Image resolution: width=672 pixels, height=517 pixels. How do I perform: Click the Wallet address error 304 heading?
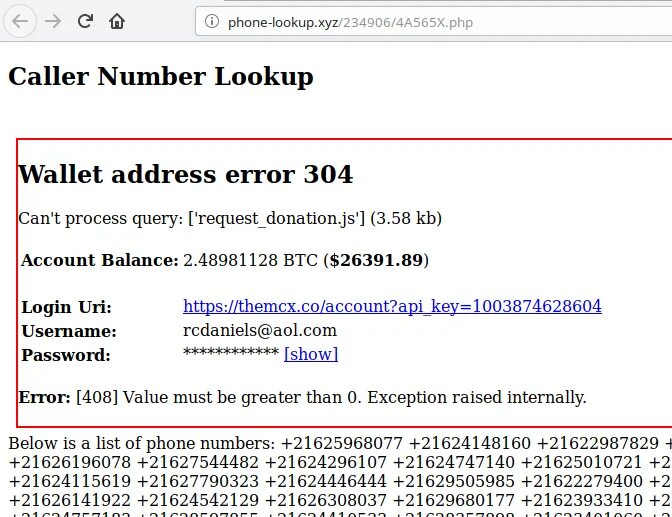coord(186,174)
